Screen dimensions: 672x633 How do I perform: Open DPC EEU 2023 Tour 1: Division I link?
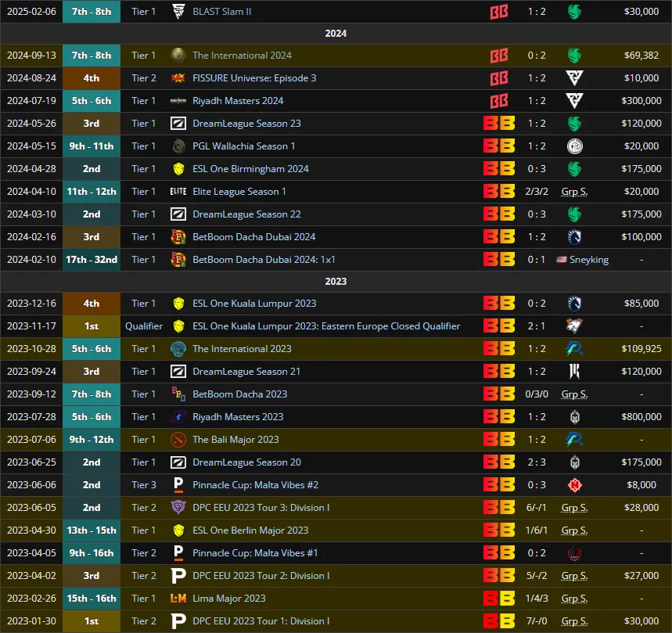point(261,621)
